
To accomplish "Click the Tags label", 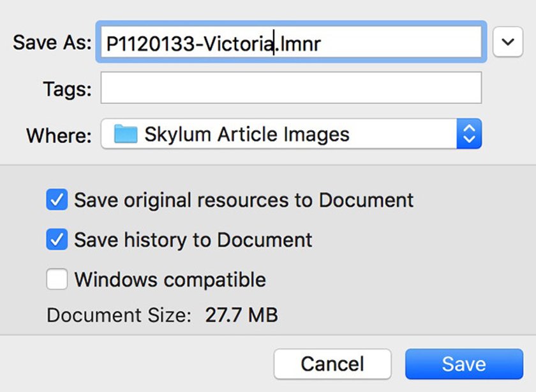I will (68, 89).
